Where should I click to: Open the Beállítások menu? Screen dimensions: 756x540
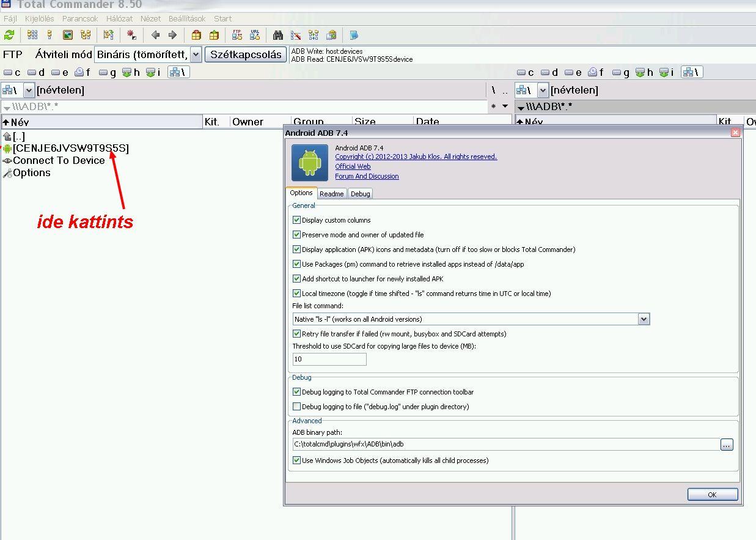coord(188,18)
